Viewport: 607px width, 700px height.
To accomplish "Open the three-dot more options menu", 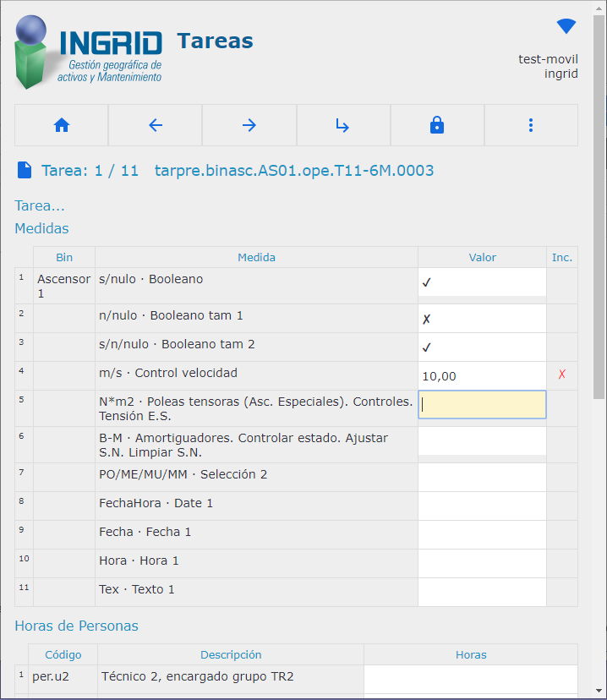I will coord(530,125).
